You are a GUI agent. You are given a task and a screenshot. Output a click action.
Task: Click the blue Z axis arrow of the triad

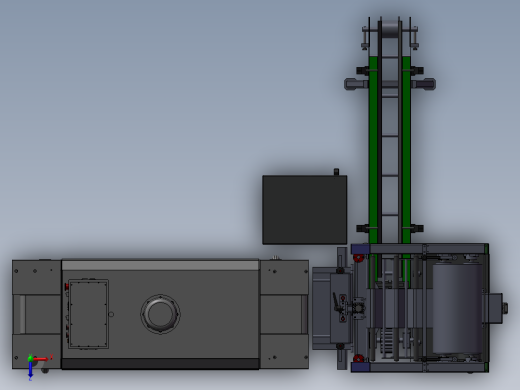30,369
